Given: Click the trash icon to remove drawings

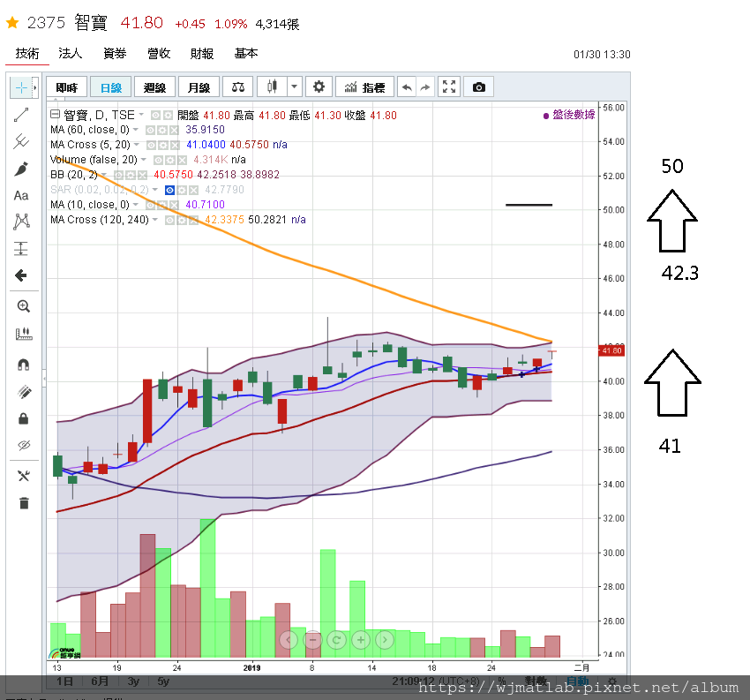Looking at the screenshot, I should (24, 503).
